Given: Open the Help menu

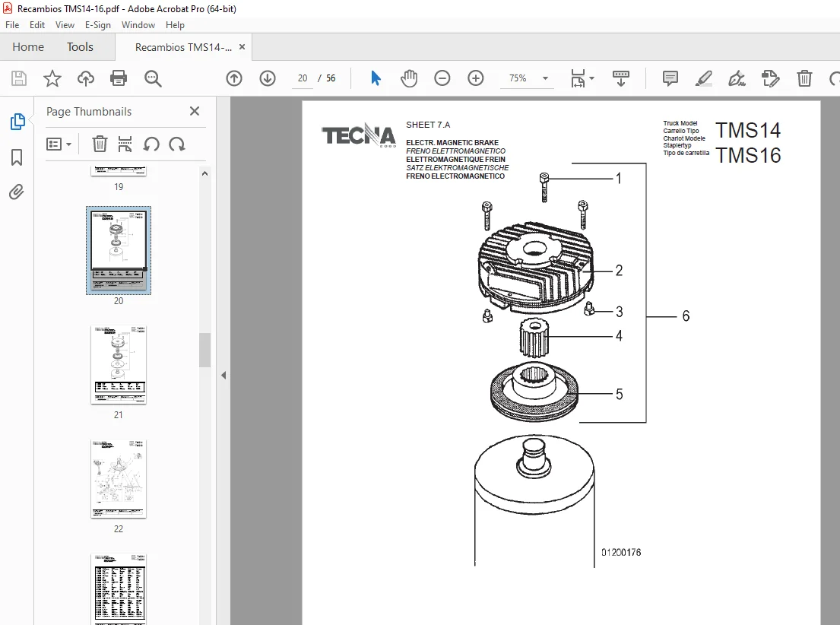Looking at the screenshot, I should (x=175, y=24).
